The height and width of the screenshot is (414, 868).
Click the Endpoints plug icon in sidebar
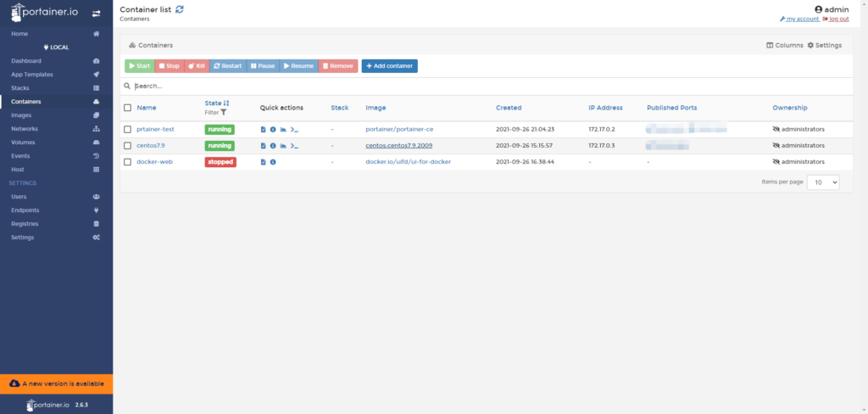click(x=97, y=210)
